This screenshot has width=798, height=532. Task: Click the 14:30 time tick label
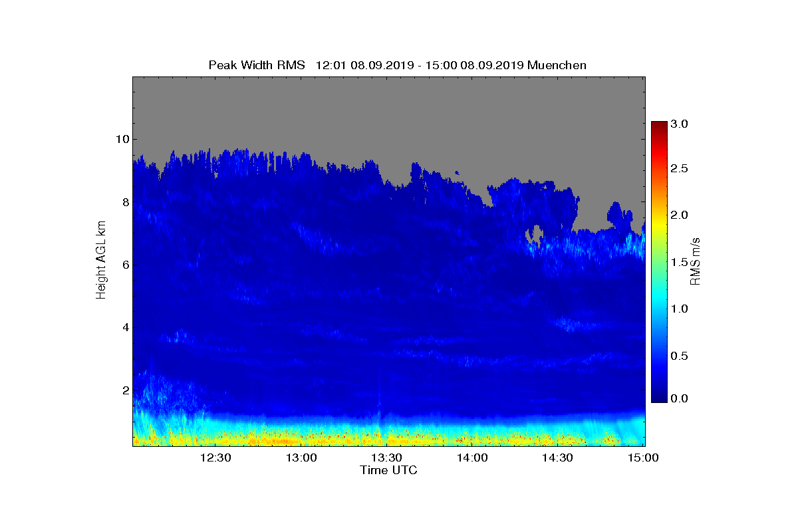click(557, 458)
